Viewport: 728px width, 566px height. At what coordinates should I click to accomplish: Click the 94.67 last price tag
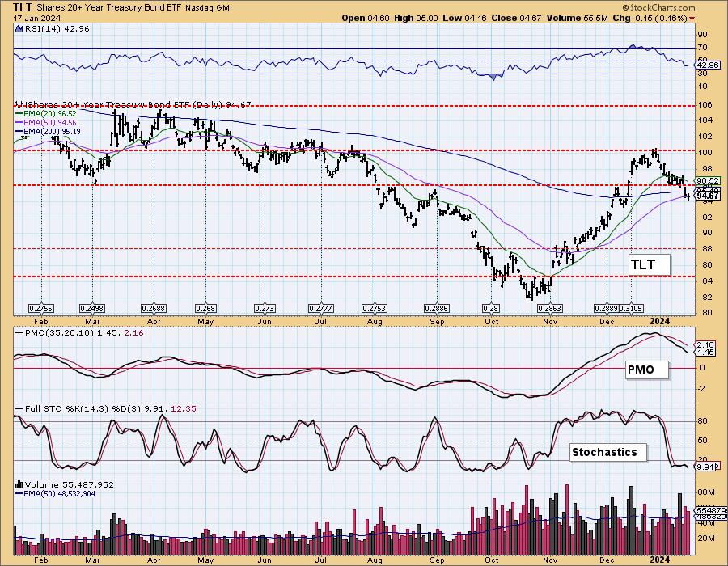tap(708, 196)
